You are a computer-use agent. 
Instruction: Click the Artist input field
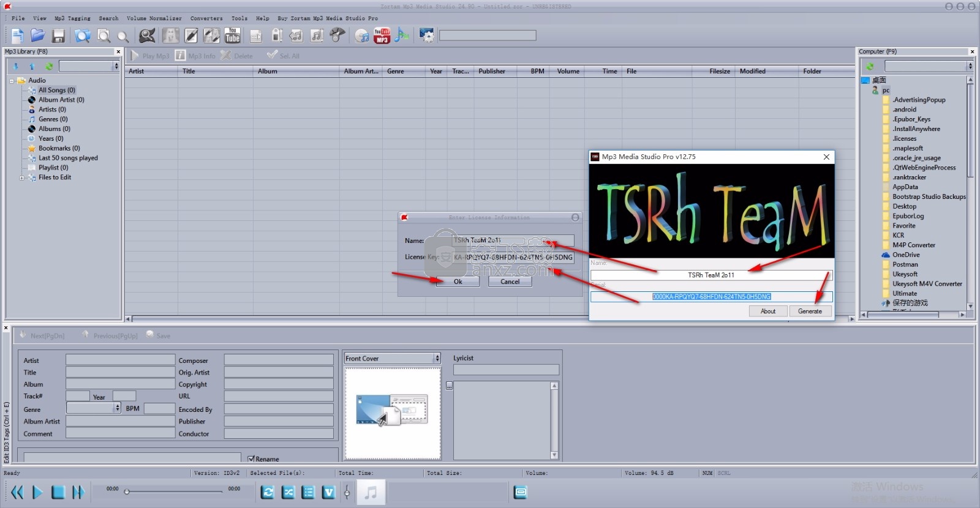click(120, 360)
